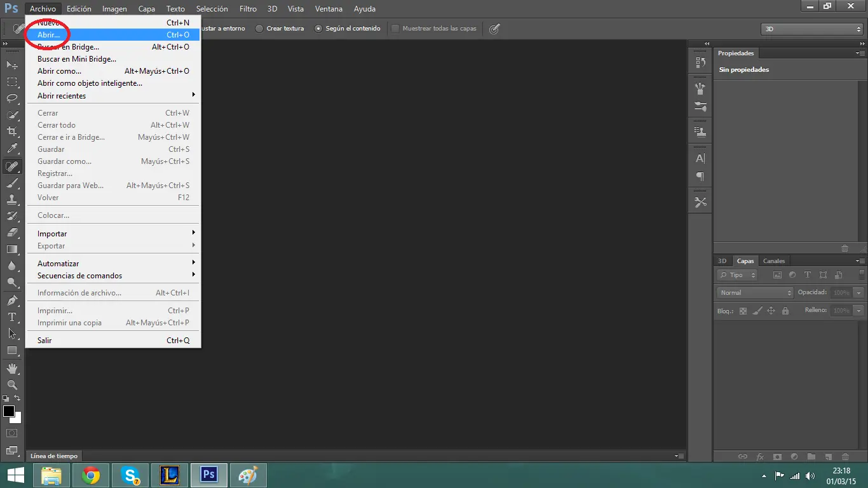Toggle Quick Mask mode in toolbar
Screen dimensions: 868x488
coord(12,433)
